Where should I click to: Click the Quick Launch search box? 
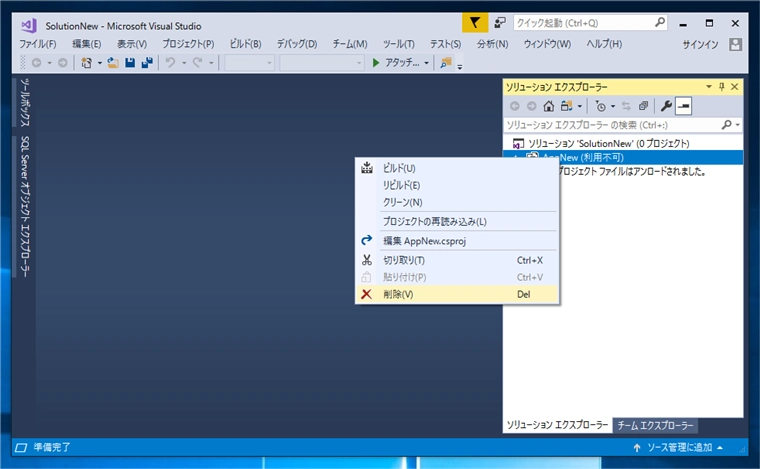590,23
